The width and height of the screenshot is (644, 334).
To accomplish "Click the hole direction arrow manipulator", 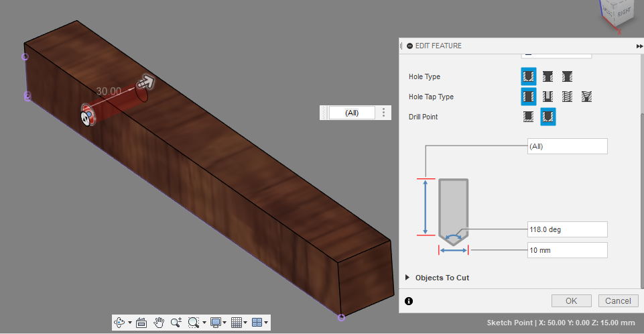I will 145,82.
